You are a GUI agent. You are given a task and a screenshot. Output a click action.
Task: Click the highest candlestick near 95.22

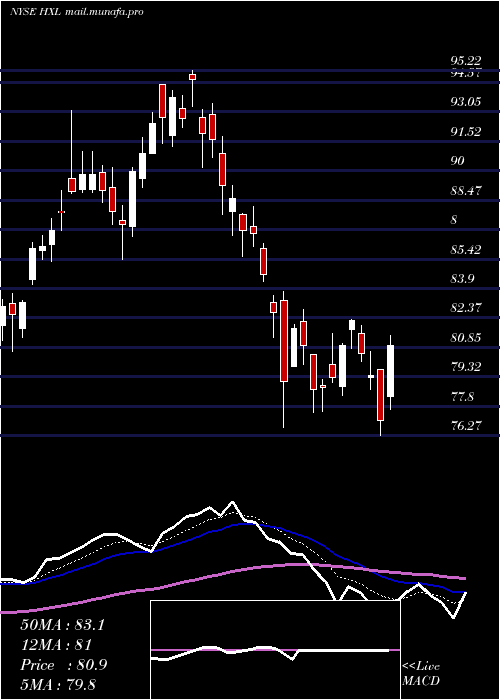click(192, 77)
